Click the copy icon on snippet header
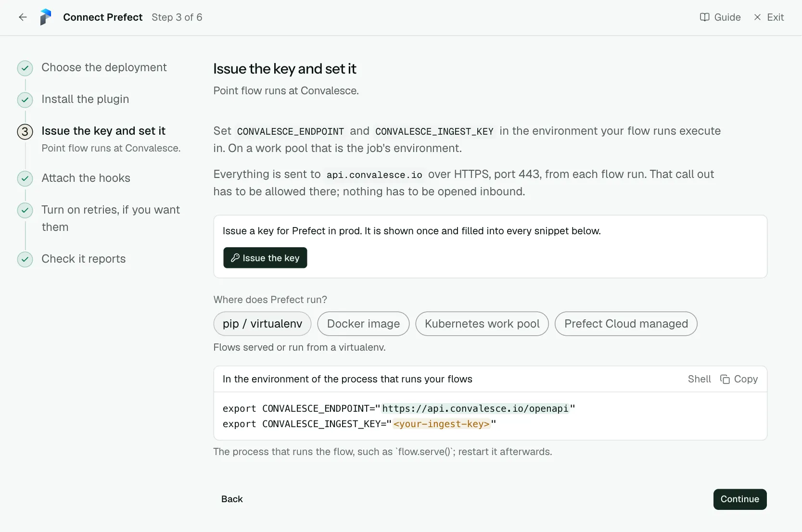 (x=725, y=379)
